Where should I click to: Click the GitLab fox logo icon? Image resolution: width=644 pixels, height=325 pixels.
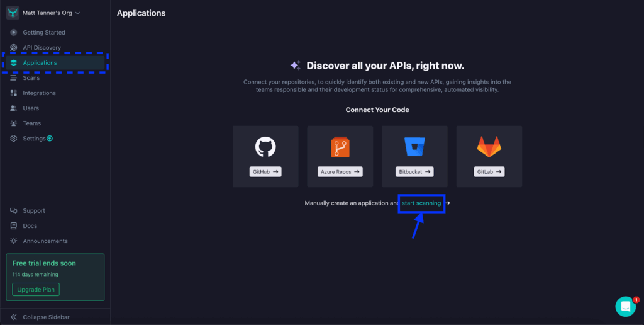click(489, 147)
